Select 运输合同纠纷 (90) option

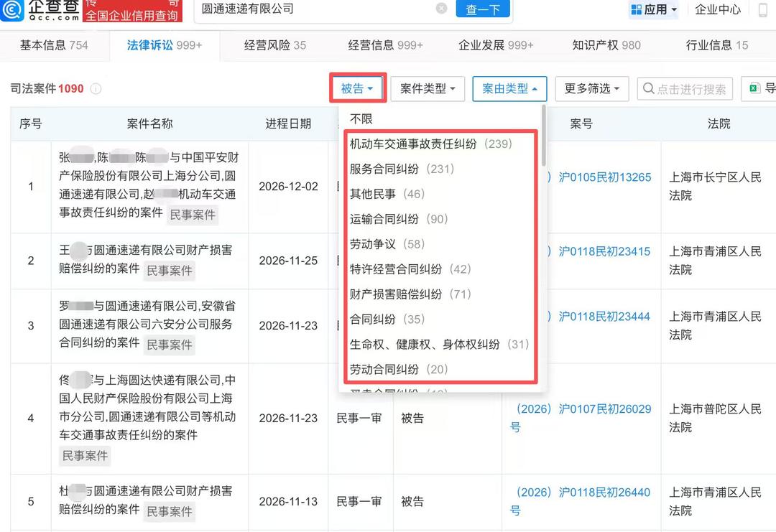(398, 219)
